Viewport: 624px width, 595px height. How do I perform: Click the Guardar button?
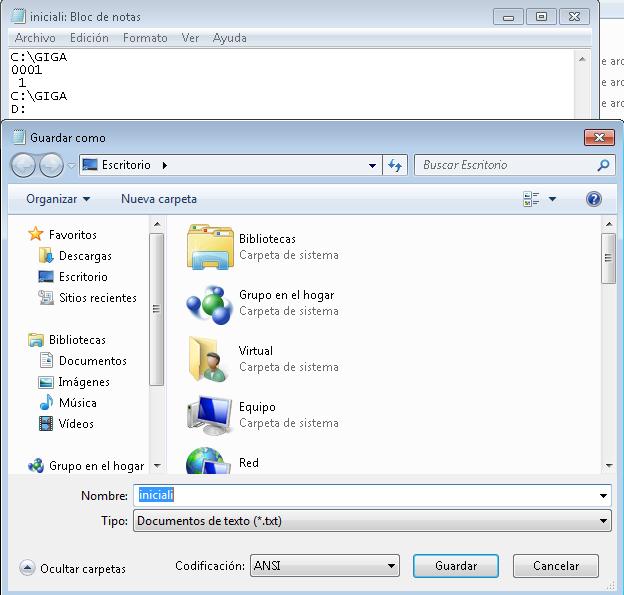[x=456, y=566]
